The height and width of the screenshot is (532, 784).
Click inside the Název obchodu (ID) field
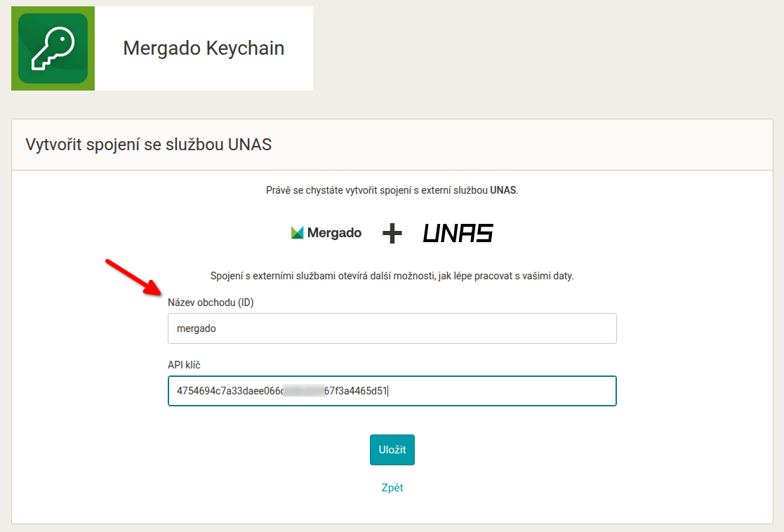click(x=392, y=328)
